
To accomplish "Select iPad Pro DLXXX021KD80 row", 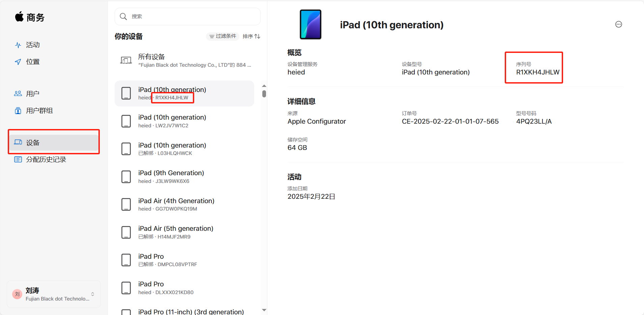I will pos(184,288).
